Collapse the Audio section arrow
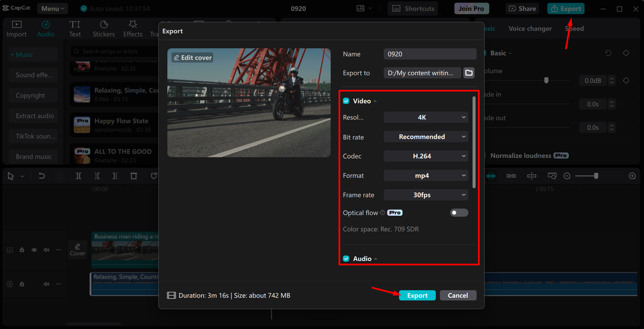 pos(375,259)
